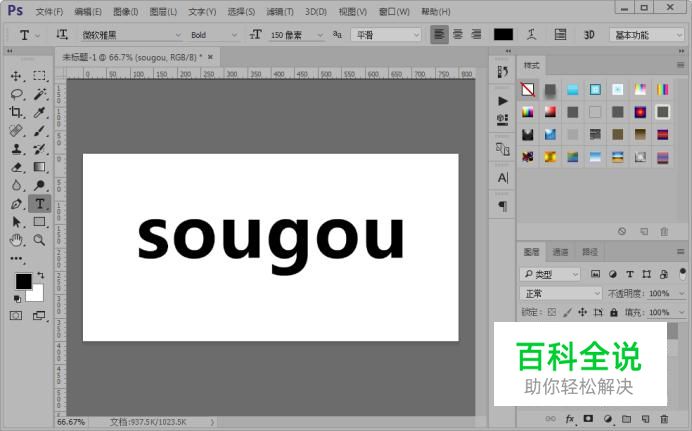The height and width of the screenshot is (431, 692).
Task: Toggle lock all layer icon
Action: 613,312
